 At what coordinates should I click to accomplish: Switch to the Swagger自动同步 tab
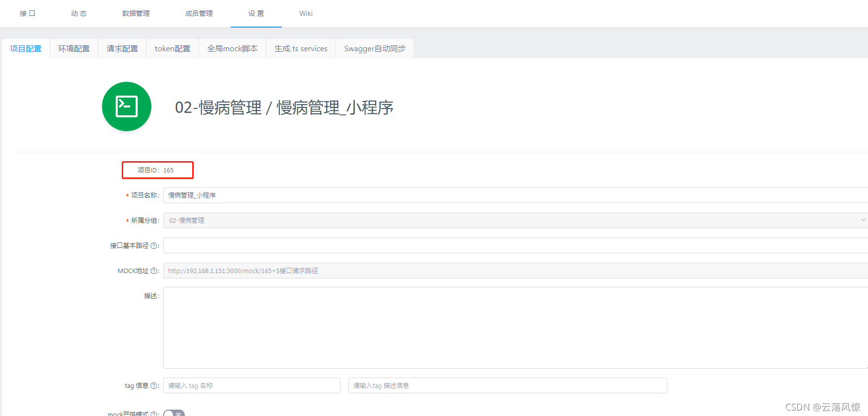tap(375, 48)
